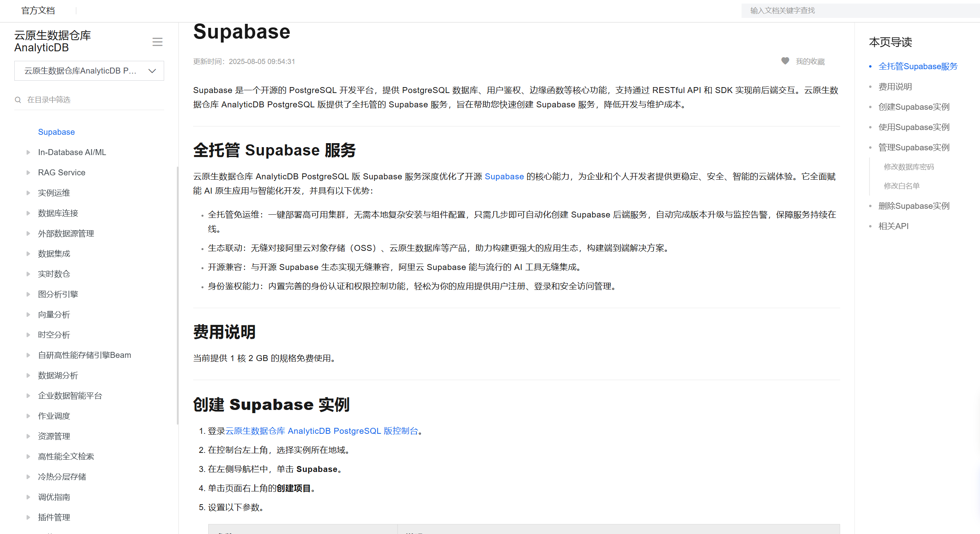Expand the In-Database AI/ML tree item
980x534 pixels.
click(x=28, y=152)
